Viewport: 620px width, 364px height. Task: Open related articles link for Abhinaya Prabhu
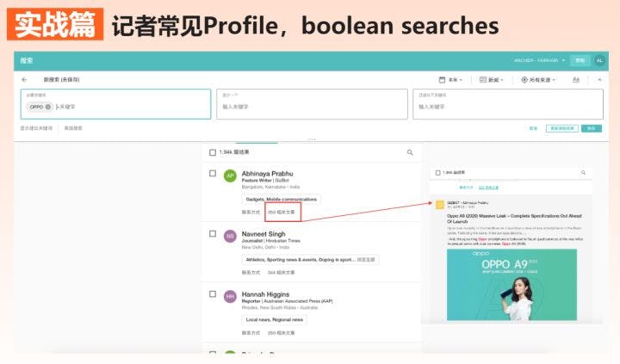coord(281,213)
